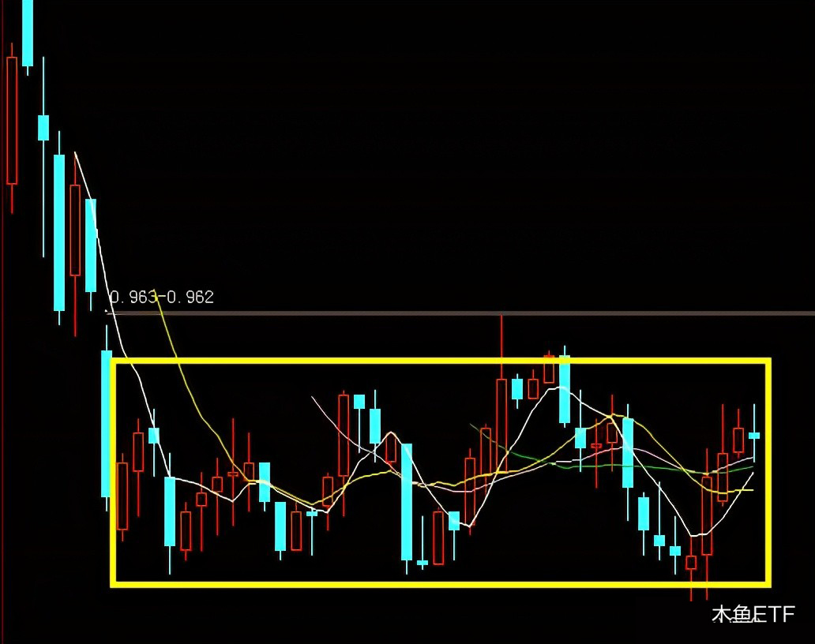
Task: Select the tiny cyan candle near box bottom center
Action: point(423,563)
